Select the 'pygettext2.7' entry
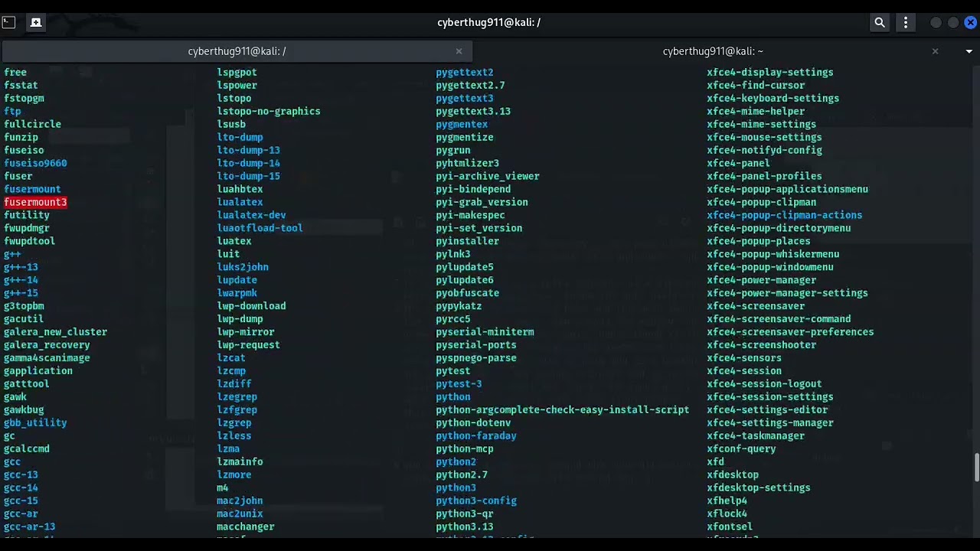Screen dimensions: 980x551 [470, 85]
